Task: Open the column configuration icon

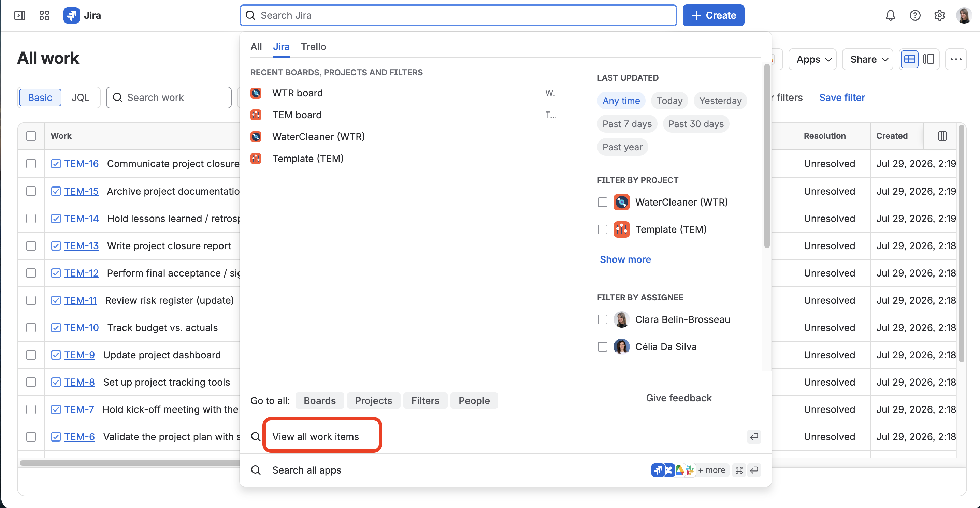Action: (x=942, y=136)
